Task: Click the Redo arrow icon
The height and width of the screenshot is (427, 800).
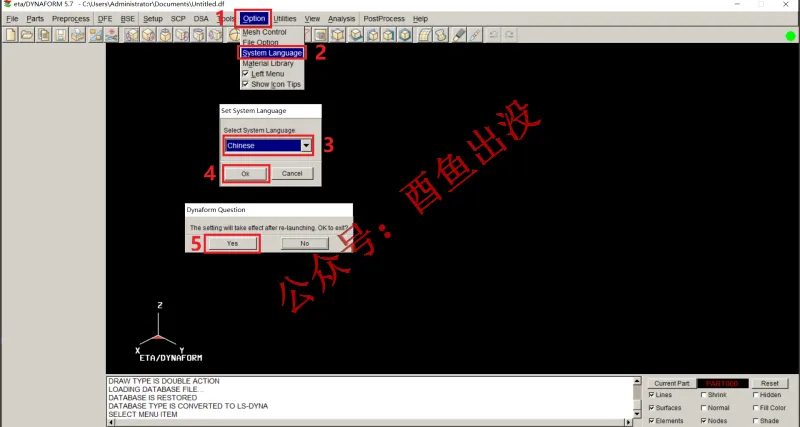Action: tap(509, 35)
